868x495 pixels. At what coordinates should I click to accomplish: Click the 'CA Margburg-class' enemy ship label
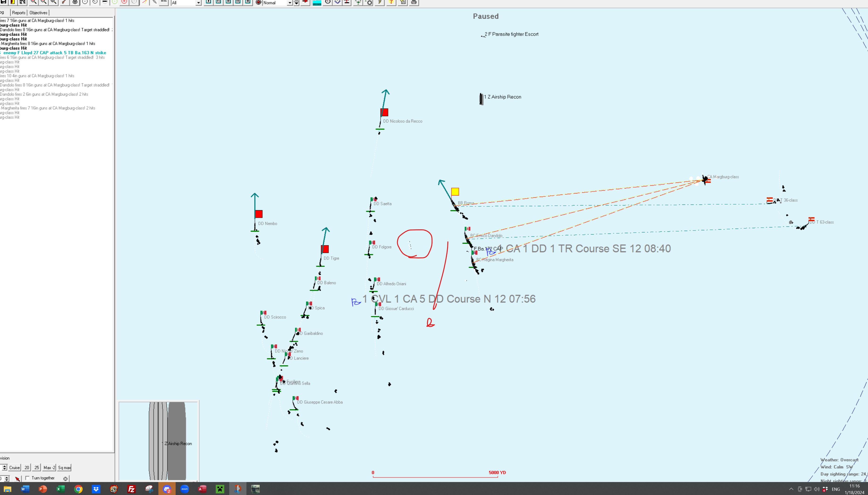723,177
